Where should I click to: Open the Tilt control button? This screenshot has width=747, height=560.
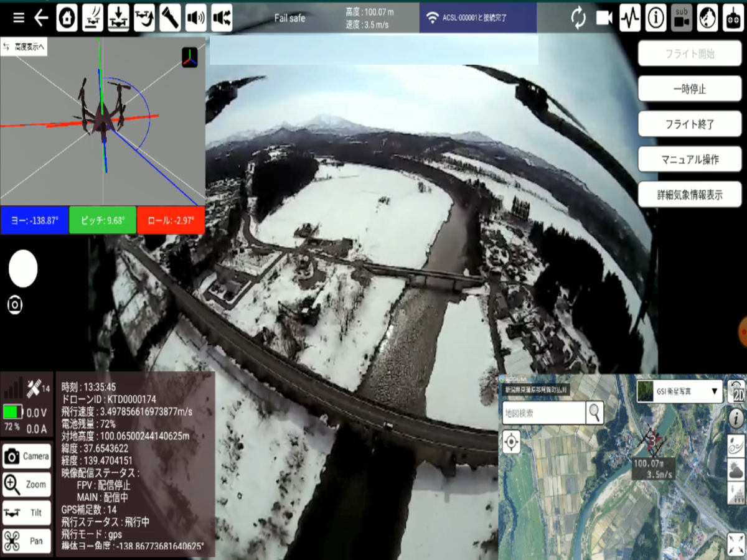27,513
